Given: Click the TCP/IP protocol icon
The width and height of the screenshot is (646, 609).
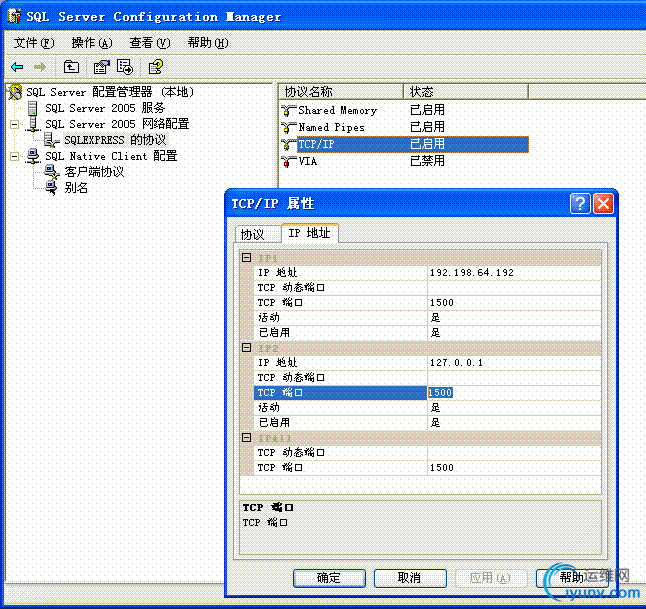Looking at the screenshot, I should click(x=289, y=145).
